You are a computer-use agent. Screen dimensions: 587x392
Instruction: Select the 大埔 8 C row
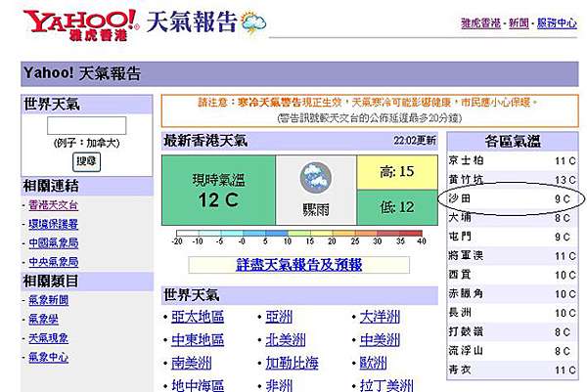click(512, 218)
